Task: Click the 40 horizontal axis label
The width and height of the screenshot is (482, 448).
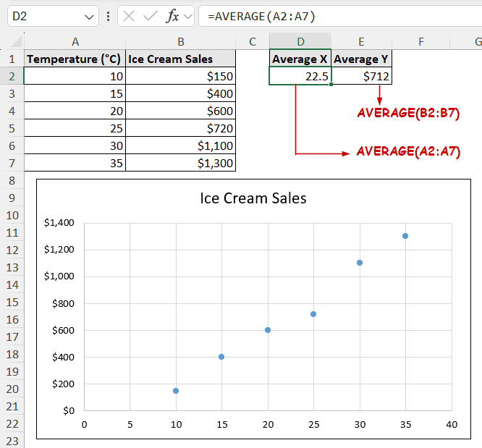Action: tap(452, 424)
